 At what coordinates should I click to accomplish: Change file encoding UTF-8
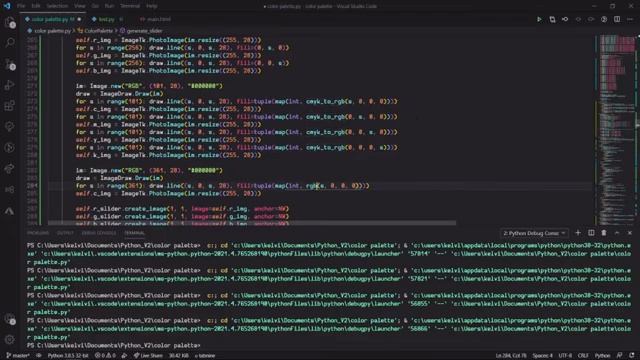(565, 356)
